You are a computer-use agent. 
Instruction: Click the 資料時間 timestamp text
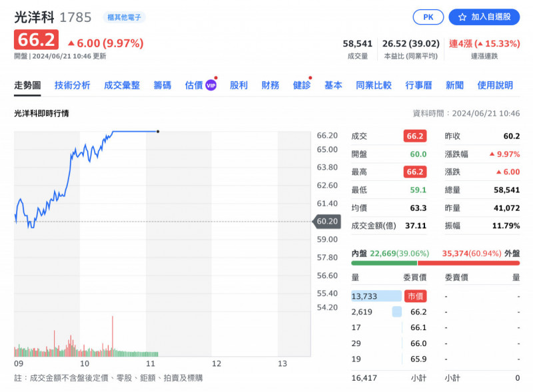pos(466,113)
